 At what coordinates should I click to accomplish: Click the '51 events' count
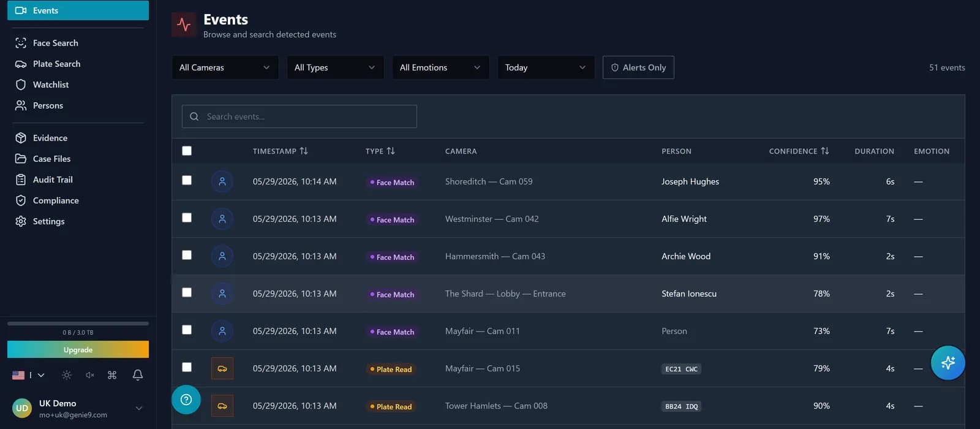[x=947, y=67]
